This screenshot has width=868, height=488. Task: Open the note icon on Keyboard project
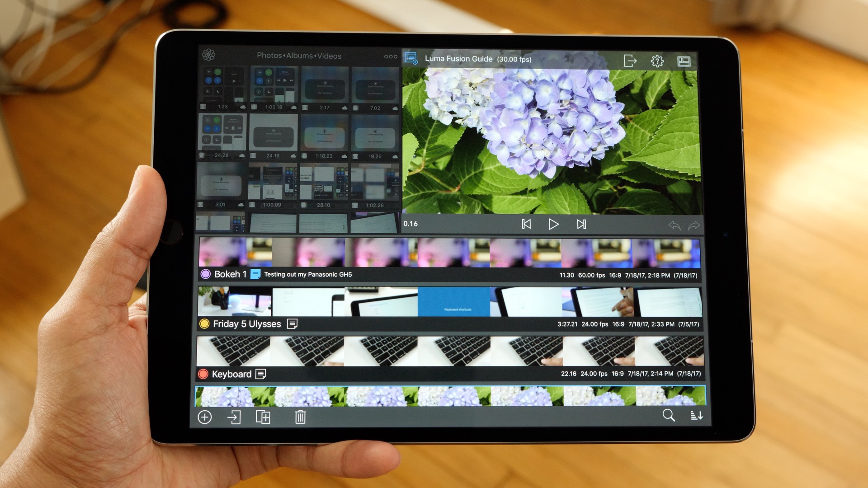click(x=261, y=374)
